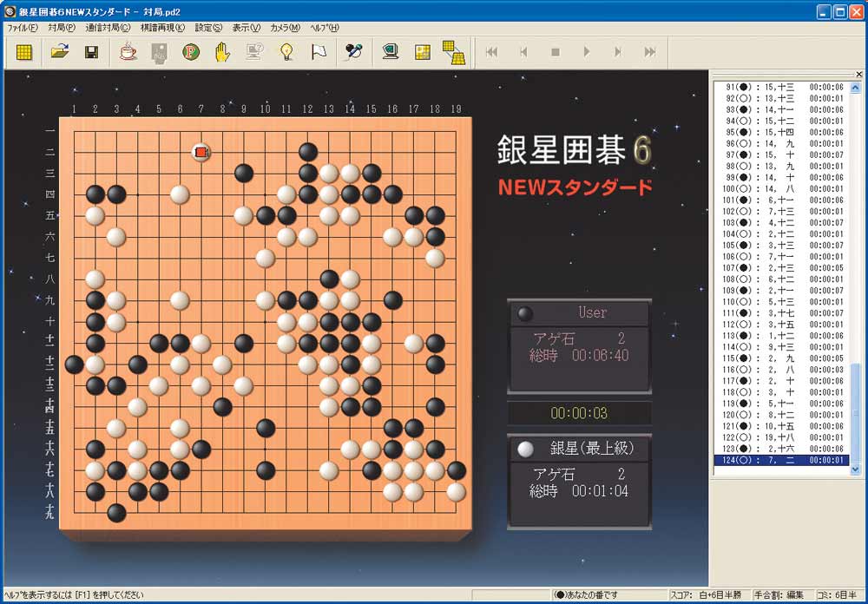Place a stone on the center star point
Viewport: 868px width, 604px height.
(265, 322)
